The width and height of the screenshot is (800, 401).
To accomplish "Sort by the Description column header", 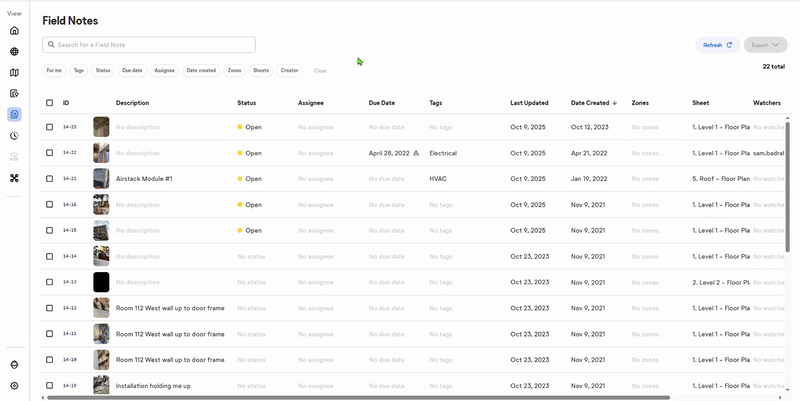I will tap(133, 103).
